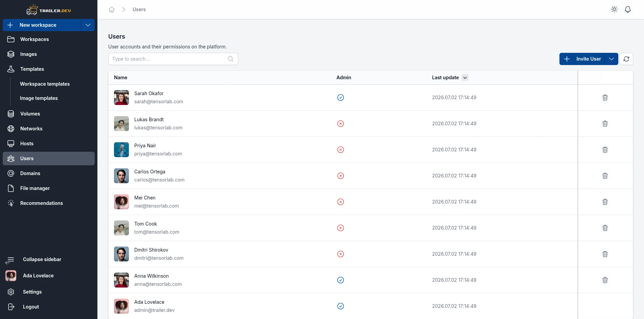Open the Last update sort dropdown
Screen dimensions: 644x319
(465, 78)
